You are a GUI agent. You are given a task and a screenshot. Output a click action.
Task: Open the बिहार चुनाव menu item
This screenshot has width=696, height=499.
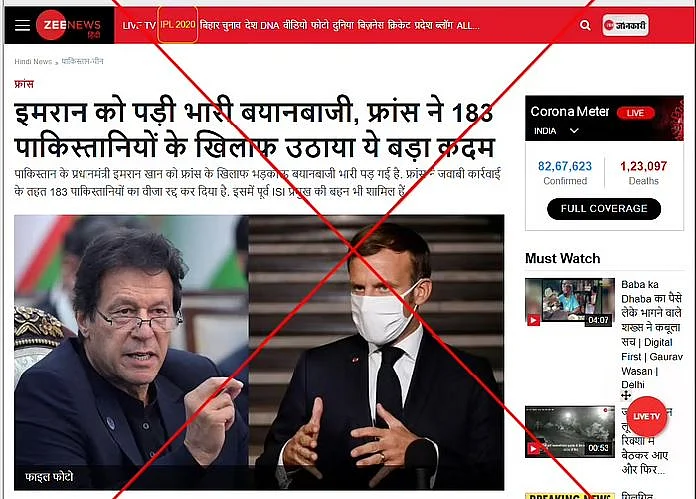pos(220,25)
